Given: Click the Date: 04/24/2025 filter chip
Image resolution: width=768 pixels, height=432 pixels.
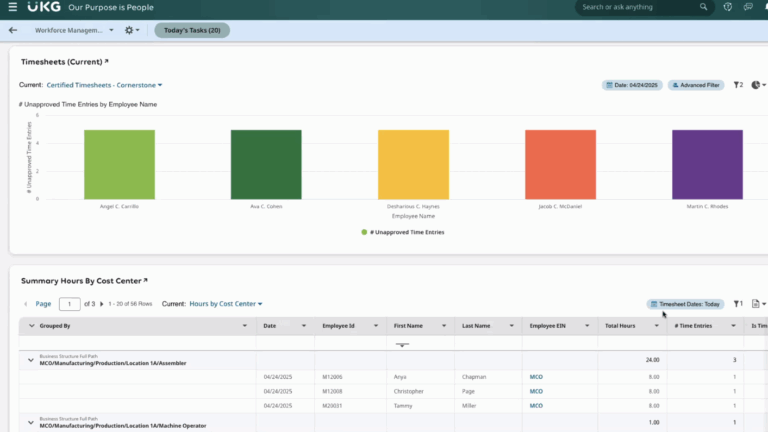Looking at the screenshot, I should [632, 85].
